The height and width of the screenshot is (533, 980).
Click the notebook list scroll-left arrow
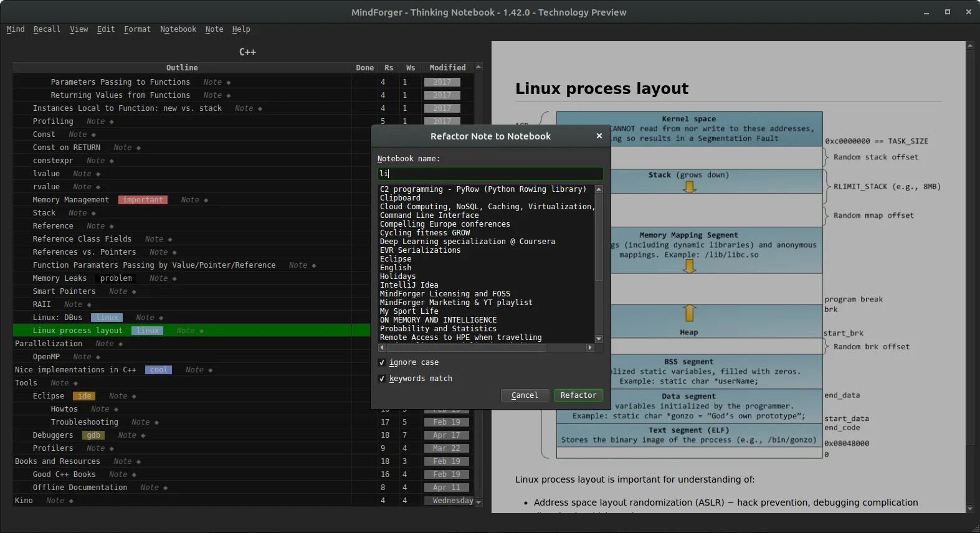[382, 348]
